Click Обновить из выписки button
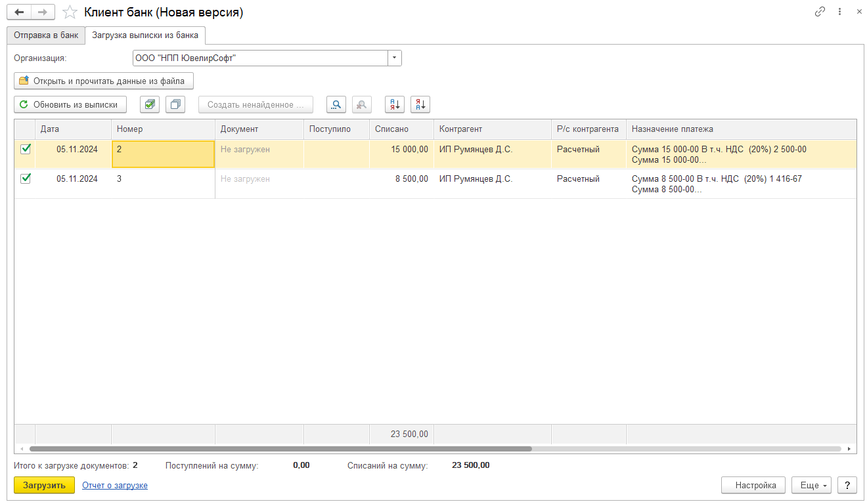The height and width of the screenshot is (504, 867). coord(70,104)
